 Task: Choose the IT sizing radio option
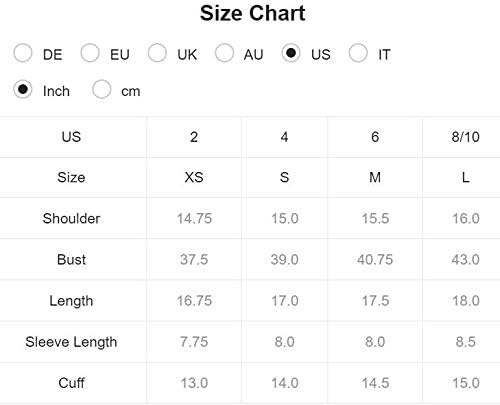coord(358,53)
